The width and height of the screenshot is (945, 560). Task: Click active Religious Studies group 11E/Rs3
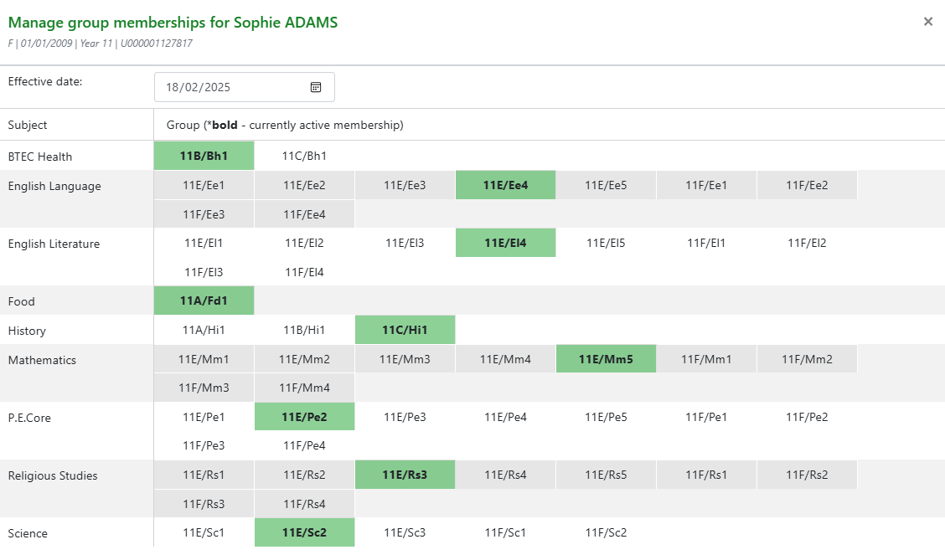[x=405, y=475]
